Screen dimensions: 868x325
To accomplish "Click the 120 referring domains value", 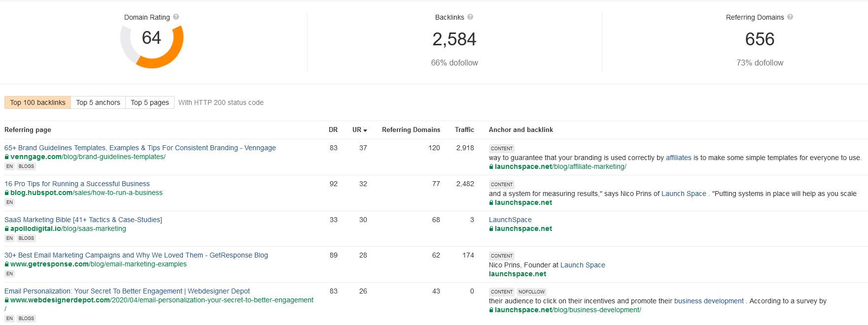I will (434, 148).
